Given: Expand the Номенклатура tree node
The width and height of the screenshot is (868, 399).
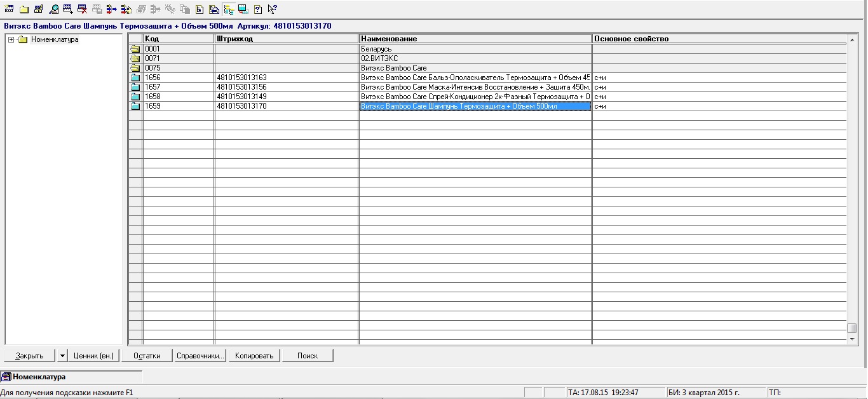Looking at the screenshot, I should 11,40.
